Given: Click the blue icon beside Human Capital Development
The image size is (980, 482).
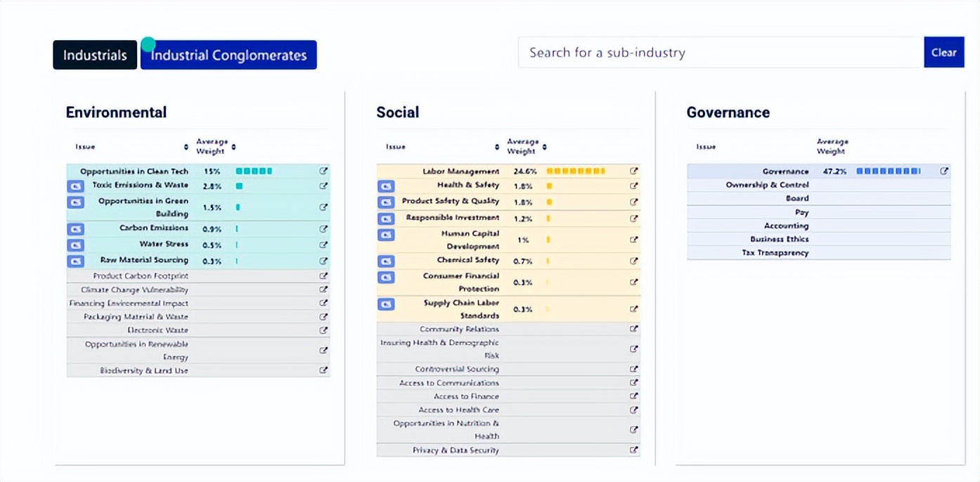Looking at the screenshot, I should click(x=386, y=235).
